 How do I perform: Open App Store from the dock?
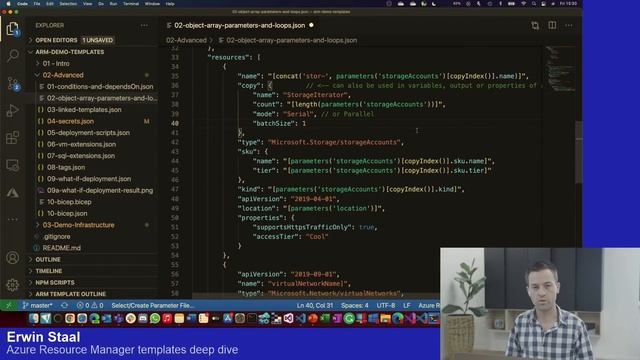(227, 318)
